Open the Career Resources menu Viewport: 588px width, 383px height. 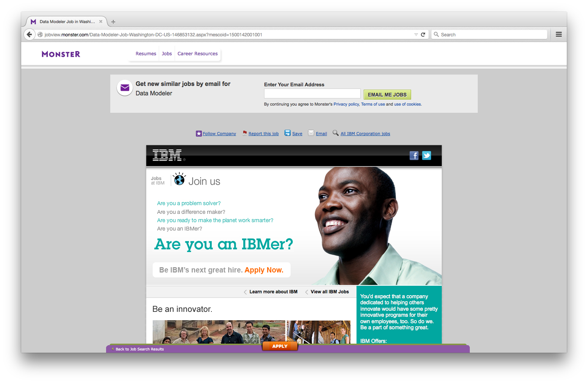click(198, 54)
